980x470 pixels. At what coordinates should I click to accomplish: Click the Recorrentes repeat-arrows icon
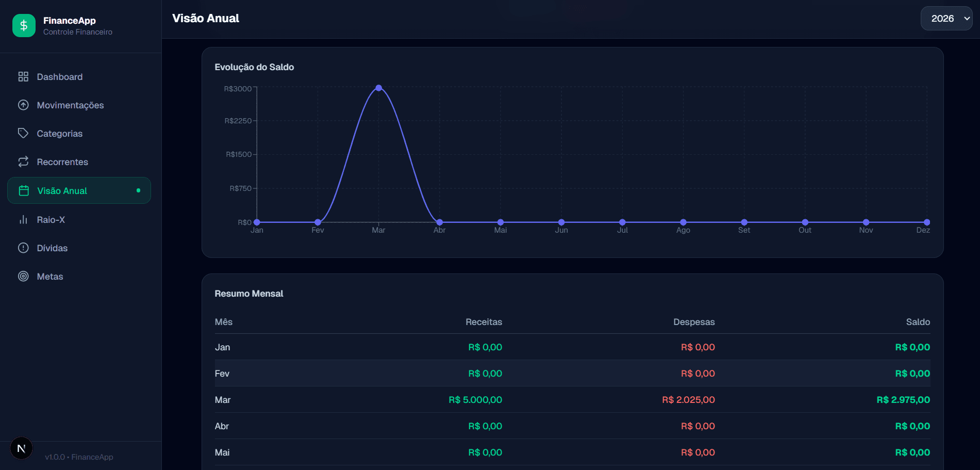pos(23,162)
